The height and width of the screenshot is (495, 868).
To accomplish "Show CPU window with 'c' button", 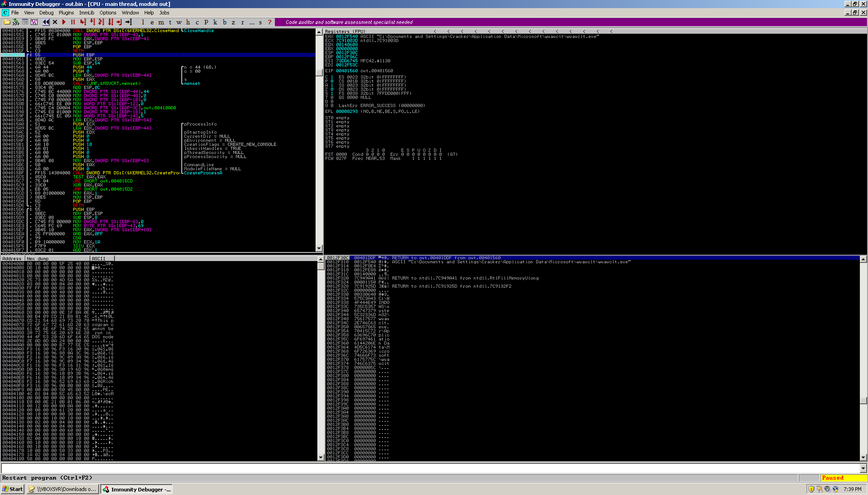I will click(x=197, y=22).
